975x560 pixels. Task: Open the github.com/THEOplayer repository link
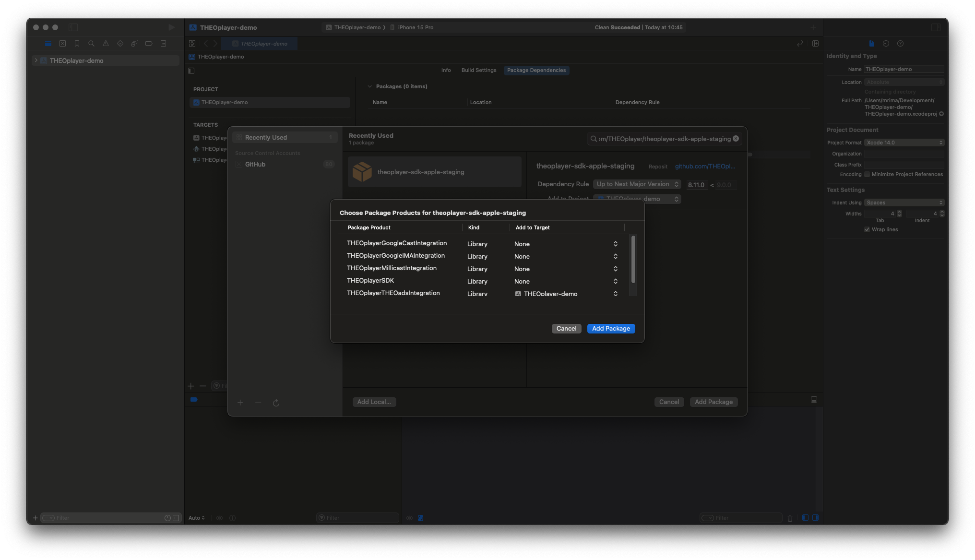[705, 166]
